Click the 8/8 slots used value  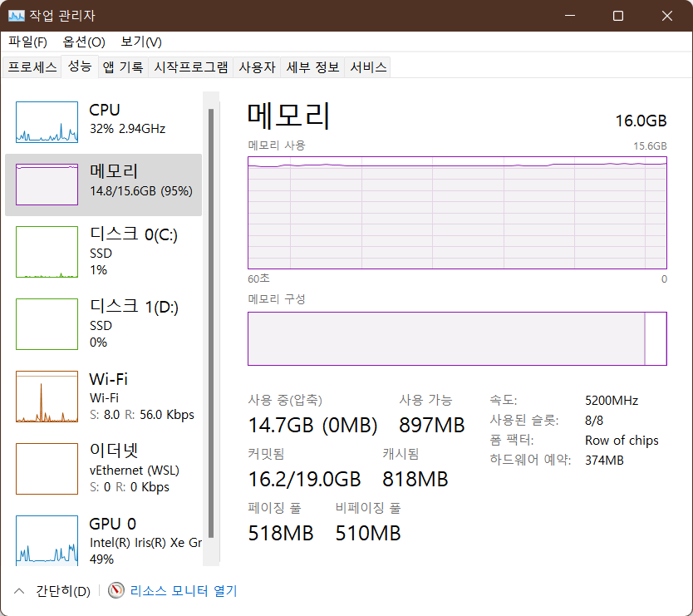coord(594,420)
